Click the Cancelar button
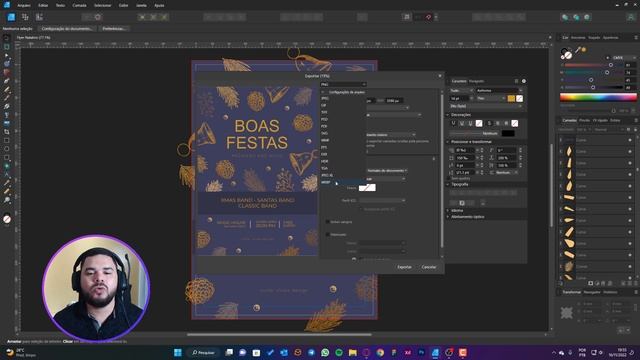This screenshot has height=360, width=640. coord(429,267)
